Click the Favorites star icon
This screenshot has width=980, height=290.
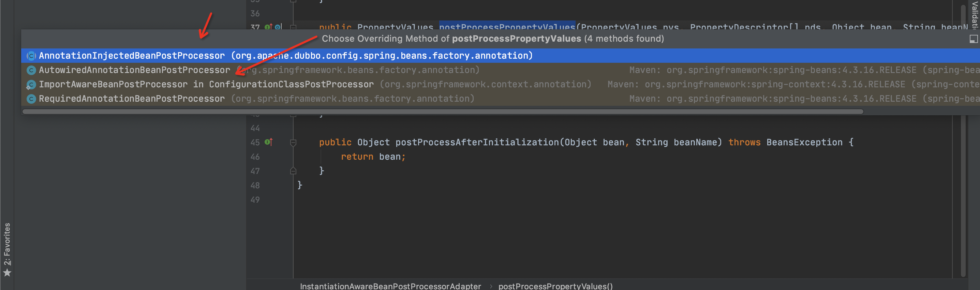point(7,273)
